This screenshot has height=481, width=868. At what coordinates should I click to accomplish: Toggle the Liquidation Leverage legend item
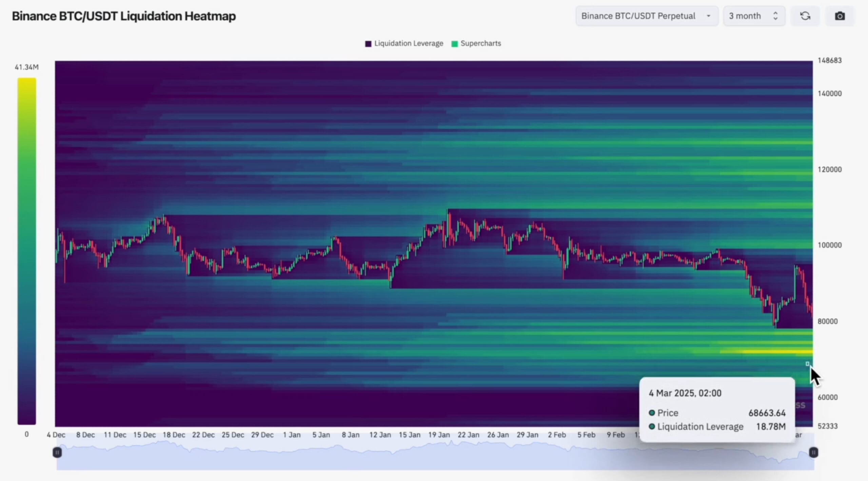[x=408, y=43]
